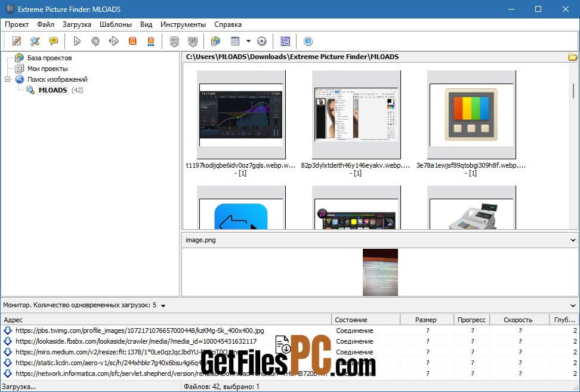
Task: Click the orange stop icon with blue arrows
Action: pyautogui.click(x=151, y=41)
